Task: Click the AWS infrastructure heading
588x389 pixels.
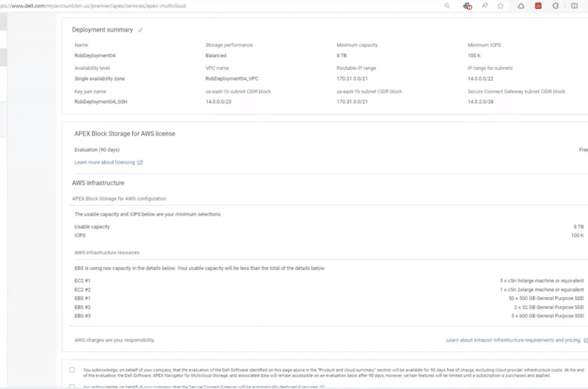Action: (x=98, y=183)
